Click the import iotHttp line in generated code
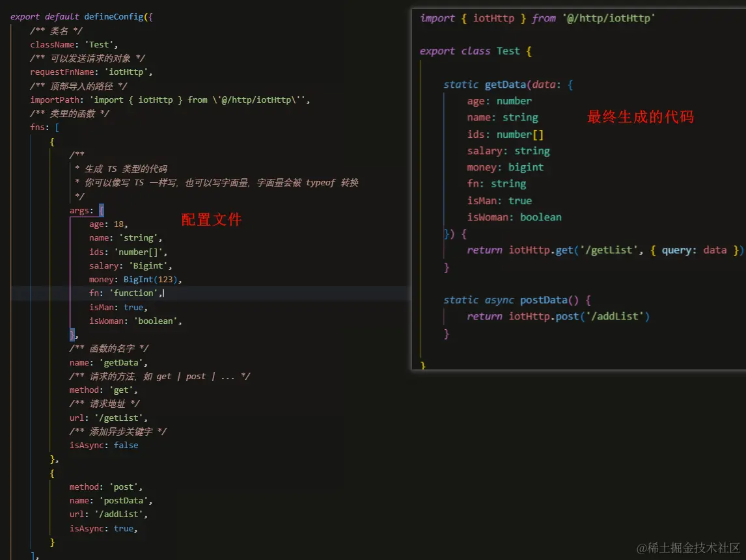The image size is (746, 560). (x=538, y=19)
